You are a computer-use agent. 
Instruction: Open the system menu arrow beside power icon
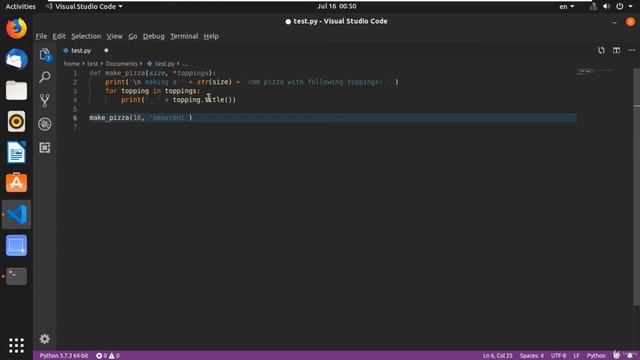point(631,7)
